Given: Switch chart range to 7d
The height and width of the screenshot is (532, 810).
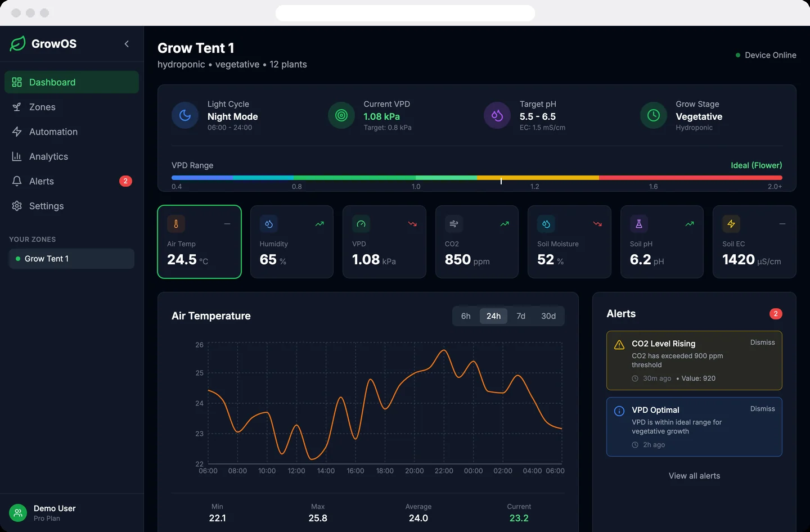Looking at the screenshot, I should tap(521, 316).
